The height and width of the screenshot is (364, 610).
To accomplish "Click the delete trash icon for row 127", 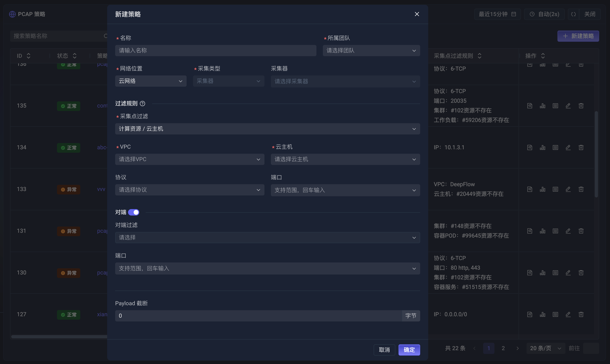I will pos(581,314).
